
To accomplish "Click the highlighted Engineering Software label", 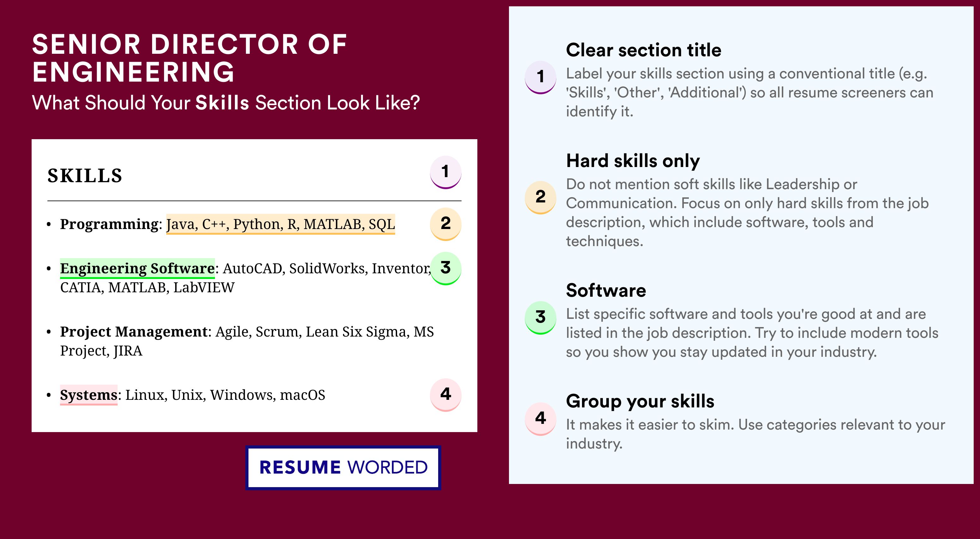I will click(x=137, y=268).
